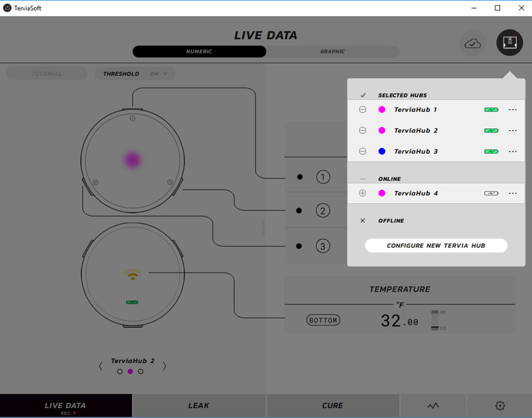Click the °F unit label
Image resolution: width=532 pixels, height=418 pixels.
pos(400,305)
